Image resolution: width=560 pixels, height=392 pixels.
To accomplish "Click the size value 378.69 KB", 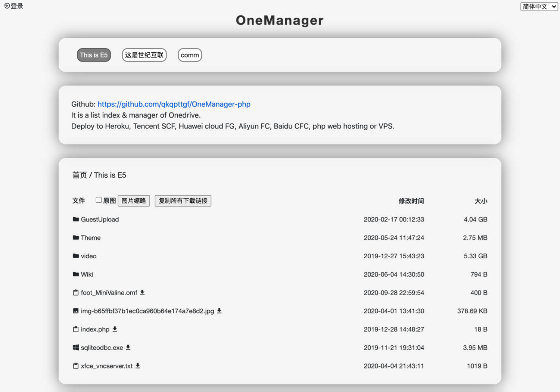I will (x=472, y=311).
